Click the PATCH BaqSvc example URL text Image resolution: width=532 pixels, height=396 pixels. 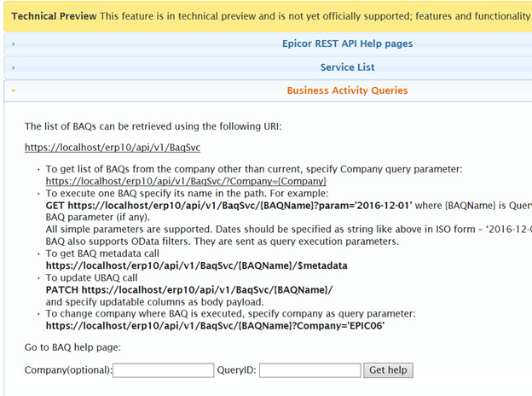189,289
